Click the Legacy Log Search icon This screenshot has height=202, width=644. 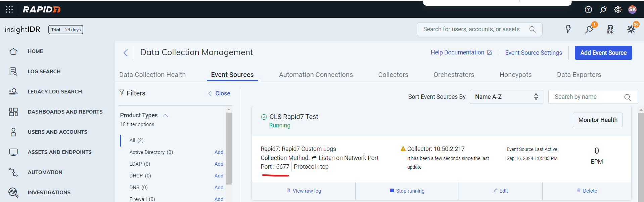[x=13, y=92]
